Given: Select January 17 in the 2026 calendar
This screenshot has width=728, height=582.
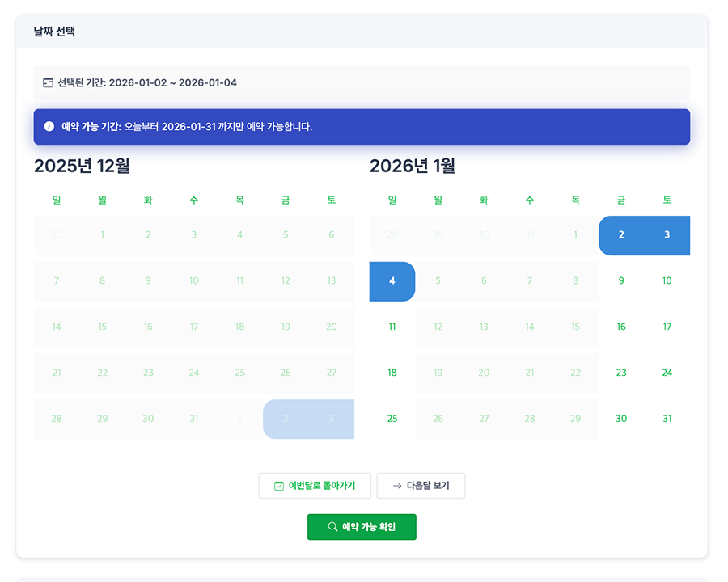Looking at the screenshot, I should 667,327.
